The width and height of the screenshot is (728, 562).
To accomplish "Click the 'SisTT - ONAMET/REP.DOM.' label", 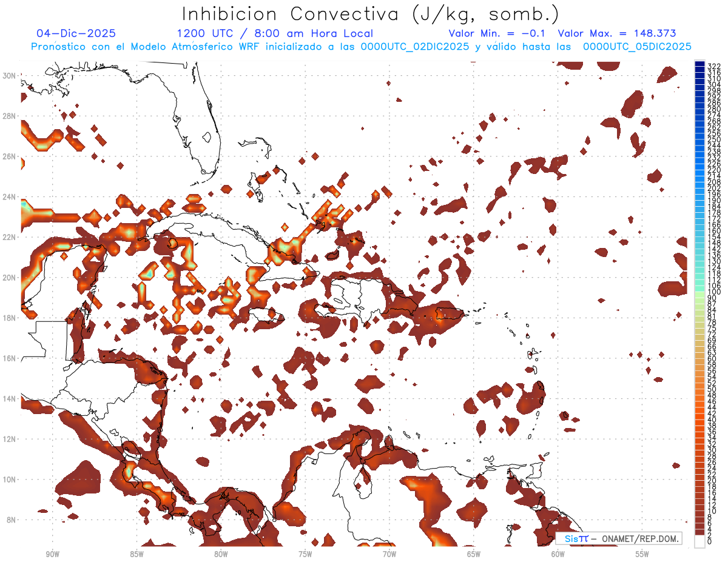I will coord(619,538).
